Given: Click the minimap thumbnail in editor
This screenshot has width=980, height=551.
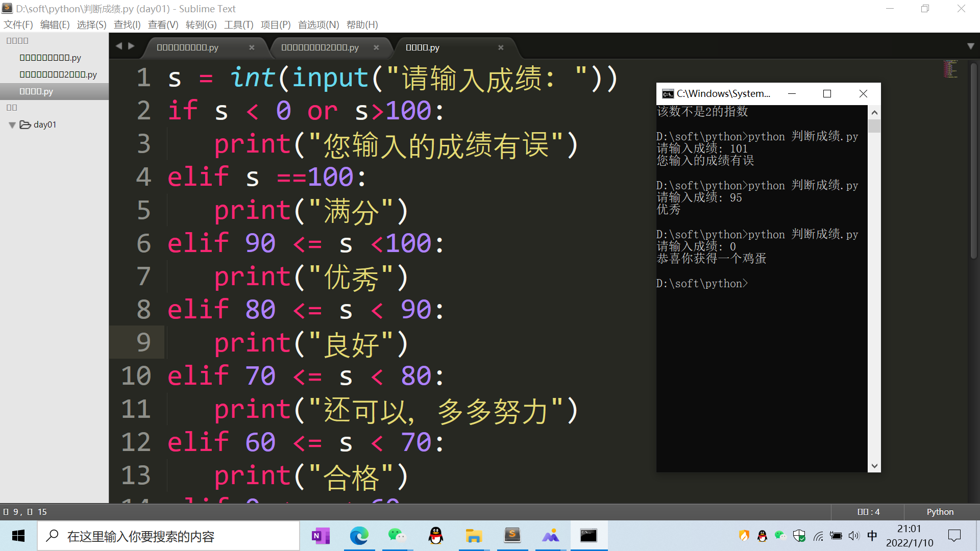Looking at the screenshot, I should [950, 69].
